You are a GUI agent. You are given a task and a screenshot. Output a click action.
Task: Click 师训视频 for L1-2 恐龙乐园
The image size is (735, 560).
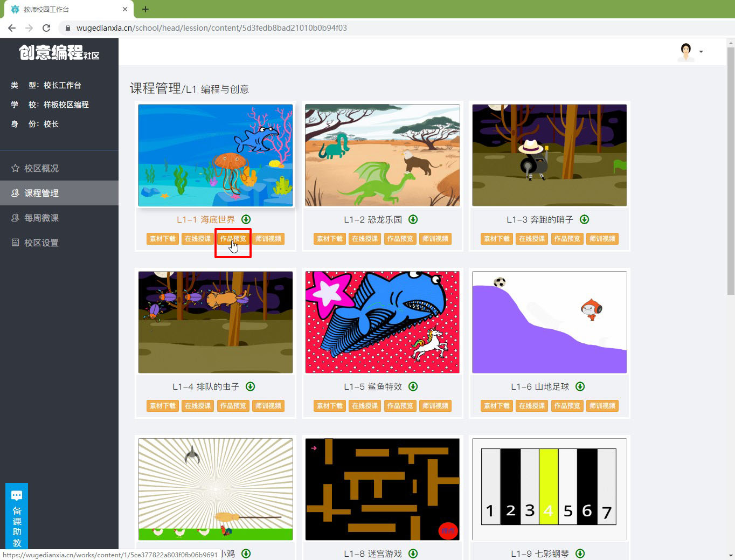pyautogui.click(x=435, y=239)
